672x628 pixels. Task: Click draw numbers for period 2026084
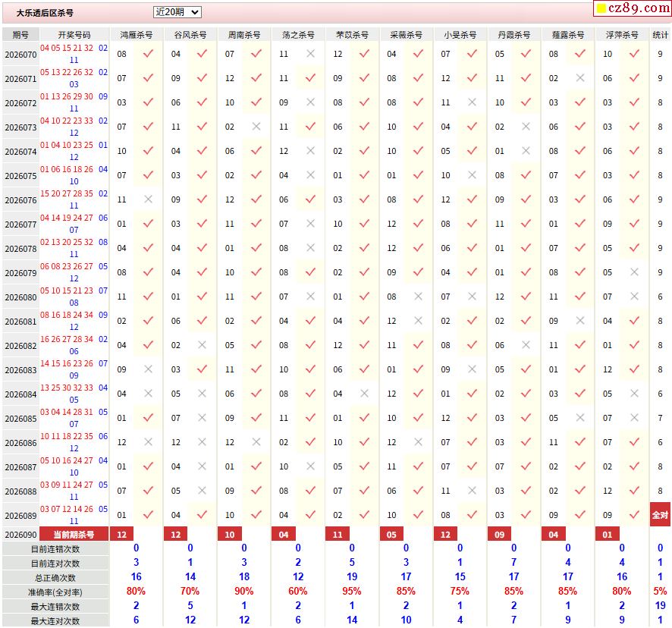pos(74,394)
